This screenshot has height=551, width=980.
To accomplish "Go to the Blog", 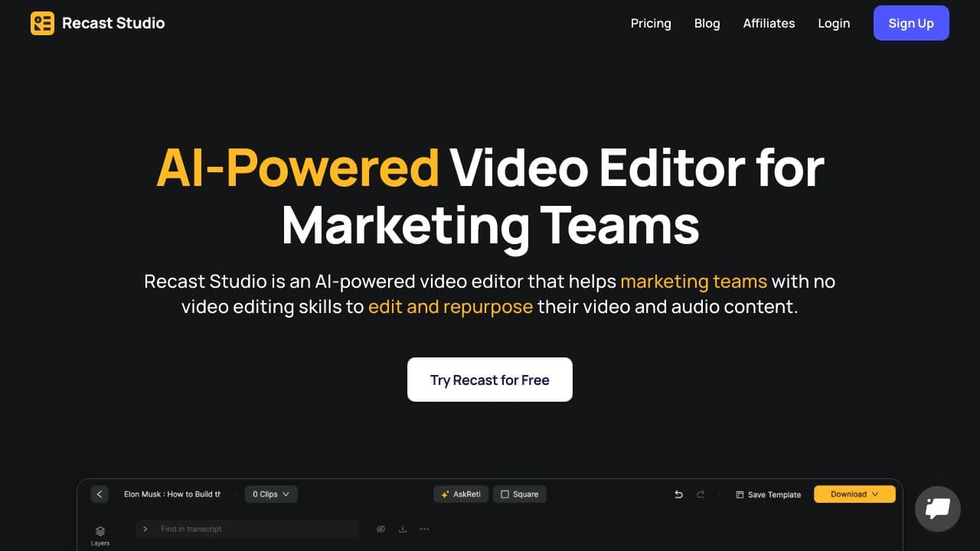I will pyautogui.click(x=707, y=23).
